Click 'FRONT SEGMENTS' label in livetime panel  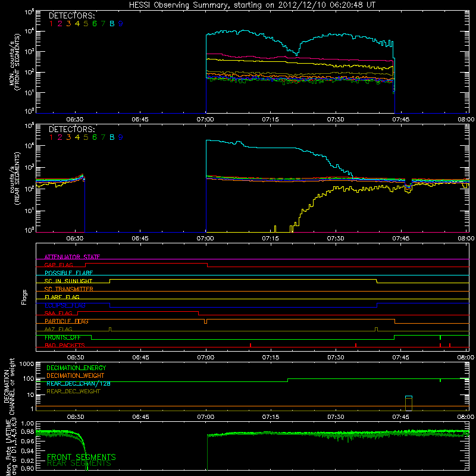pos(82,457)
